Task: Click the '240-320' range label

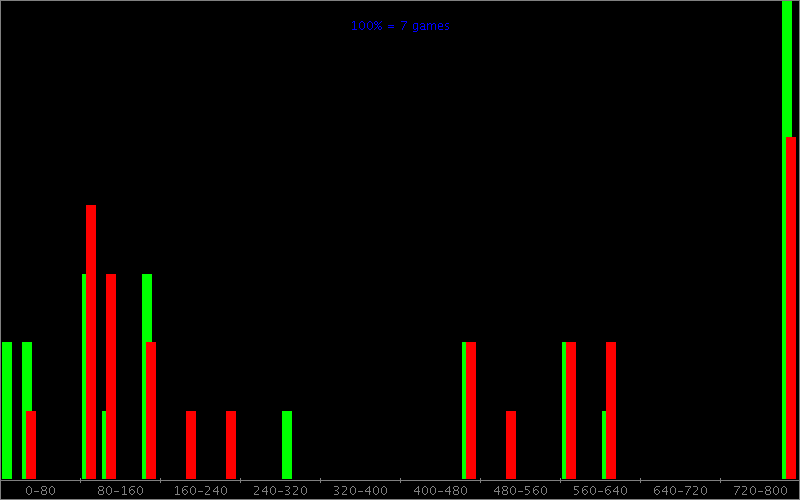Action: coord(281,491)
